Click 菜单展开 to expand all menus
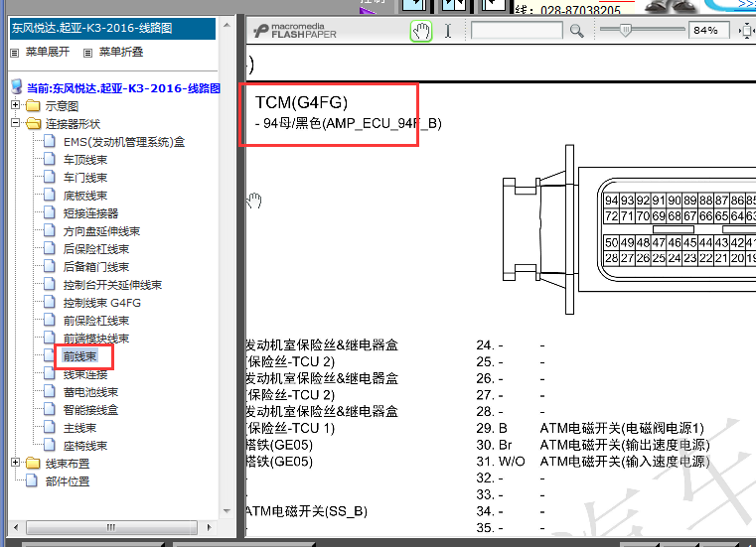 (x=48, y=52)
